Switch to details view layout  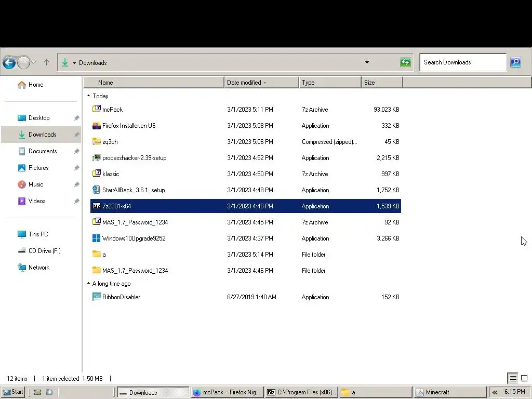[513, 378]
